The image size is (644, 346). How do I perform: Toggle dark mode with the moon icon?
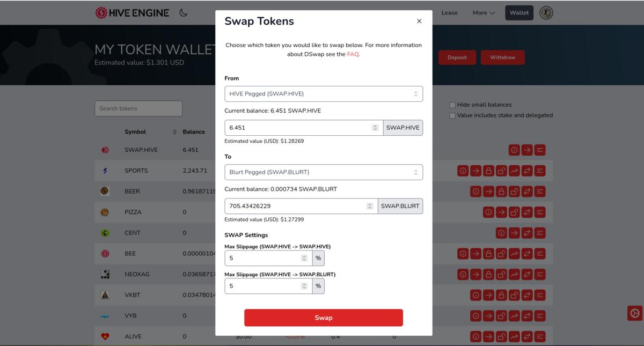(x=184, y=13)
